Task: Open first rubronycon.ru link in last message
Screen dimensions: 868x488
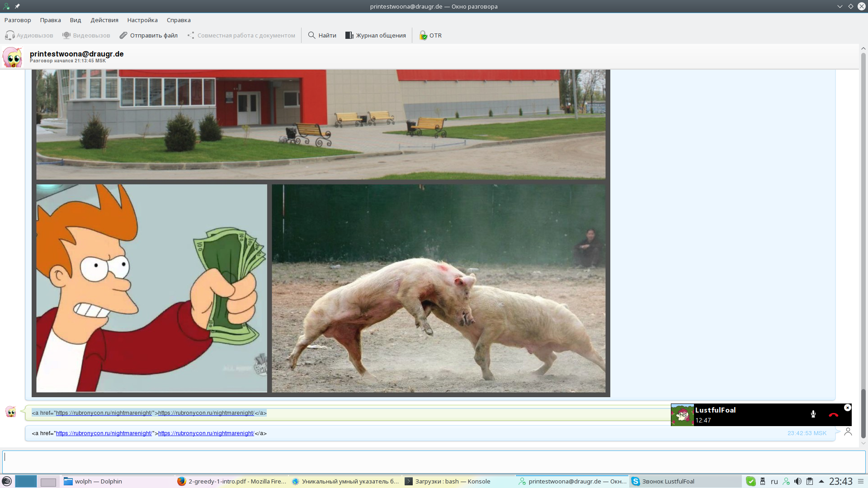Action: click(104, 433)
